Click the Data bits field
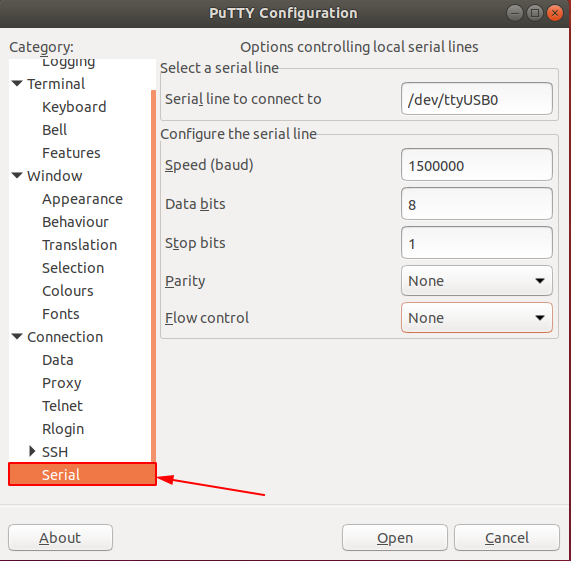 477,204
